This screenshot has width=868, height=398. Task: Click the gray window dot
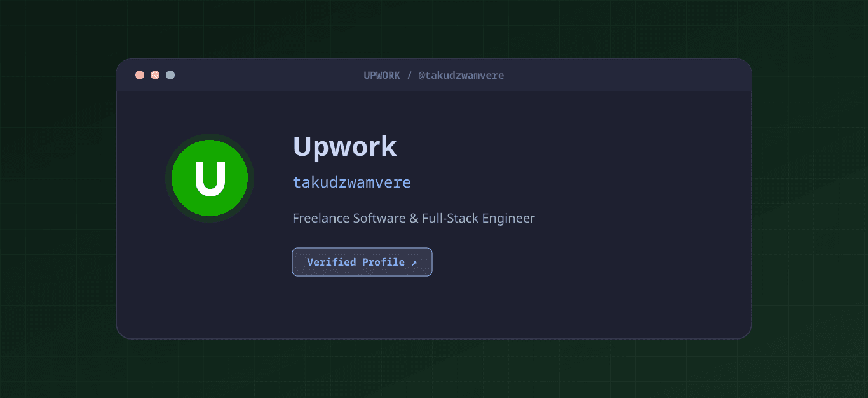click(170, 75)
